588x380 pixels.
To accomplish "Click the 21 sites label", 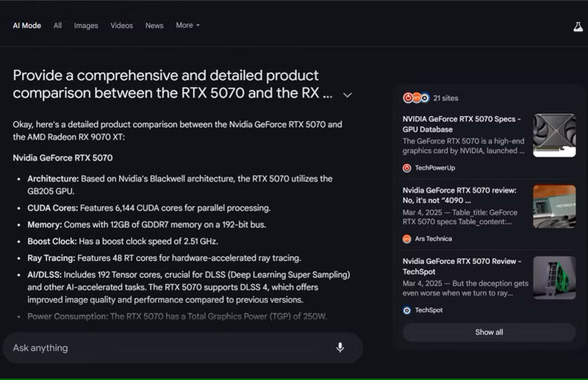I will pyautogui.click(x=446, y=98).
